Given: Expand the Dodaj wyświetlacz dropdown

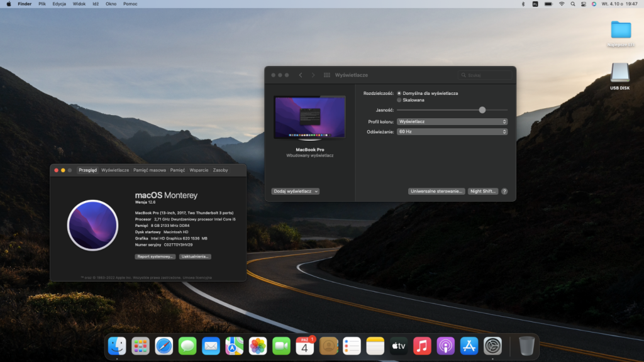Looking at the screenshot, I should (296, 191).
